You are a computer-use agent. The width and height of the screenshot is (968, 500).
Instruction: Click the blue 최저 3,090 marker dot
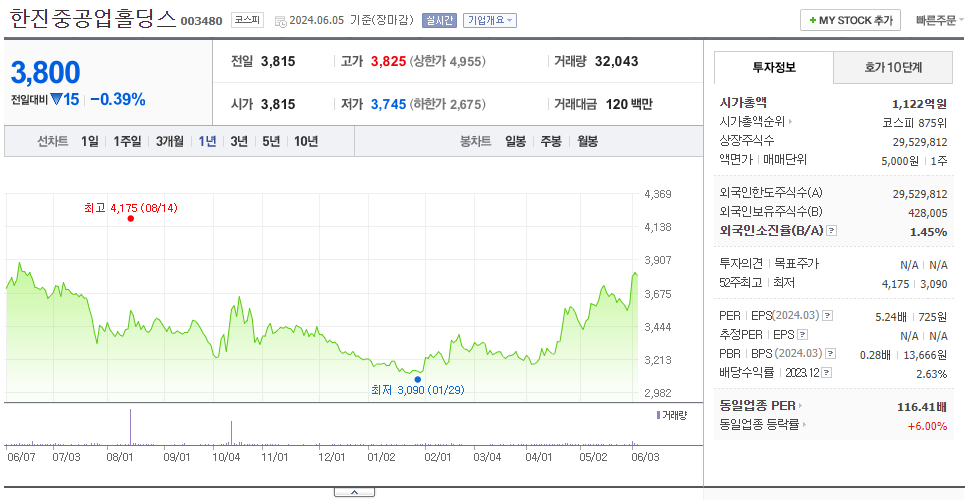[418, 380]
